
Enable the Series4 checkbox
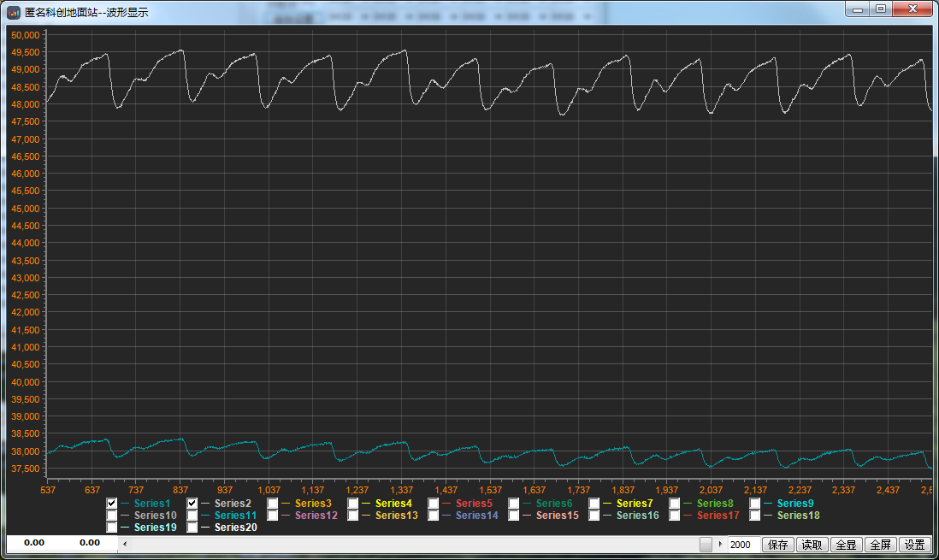pyautogui.click(x=352, y=503)
